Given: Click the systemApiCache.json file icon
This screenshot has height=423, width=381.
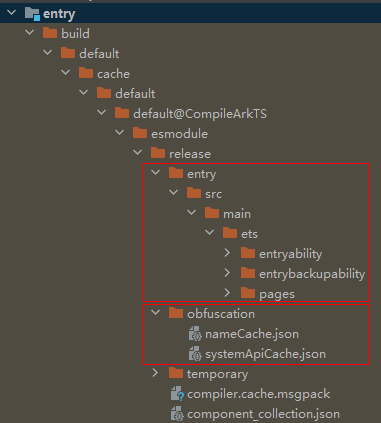Looking at the screenshot, I should [195, 354].
